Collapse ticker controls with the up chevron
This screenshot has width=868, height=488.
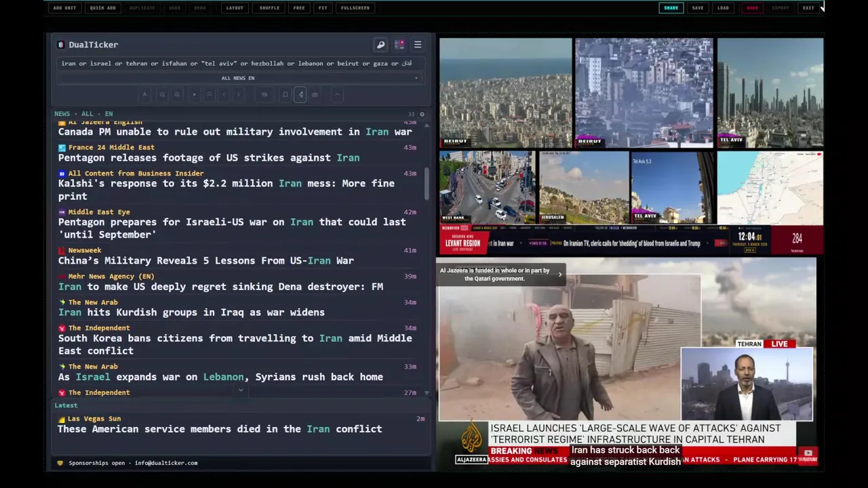click(x=337, y=95)
